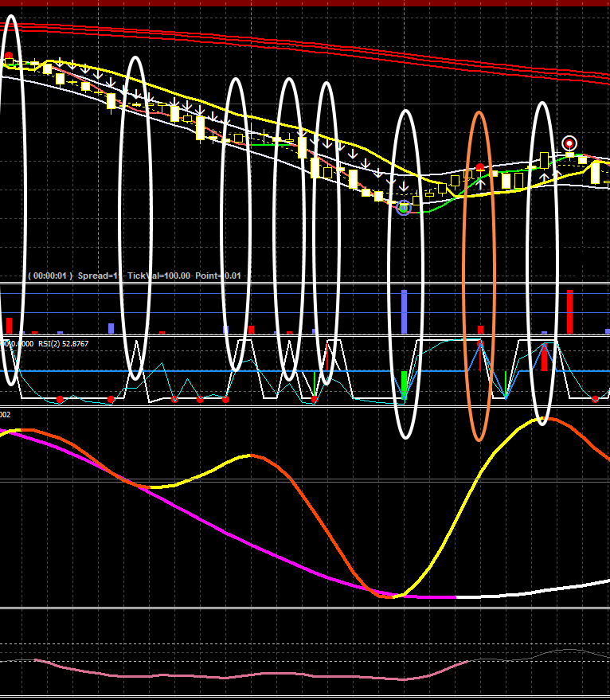610x700 pixels.
Task: Select the tall red histogram bar
Action: [x=570, y=311]
